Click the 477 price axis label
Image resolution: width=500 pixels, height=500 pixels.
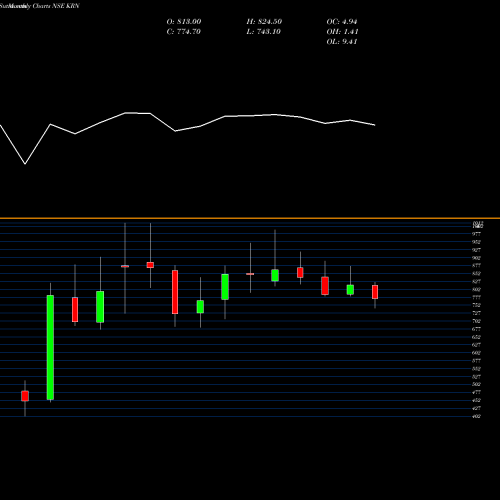[476, 392]
